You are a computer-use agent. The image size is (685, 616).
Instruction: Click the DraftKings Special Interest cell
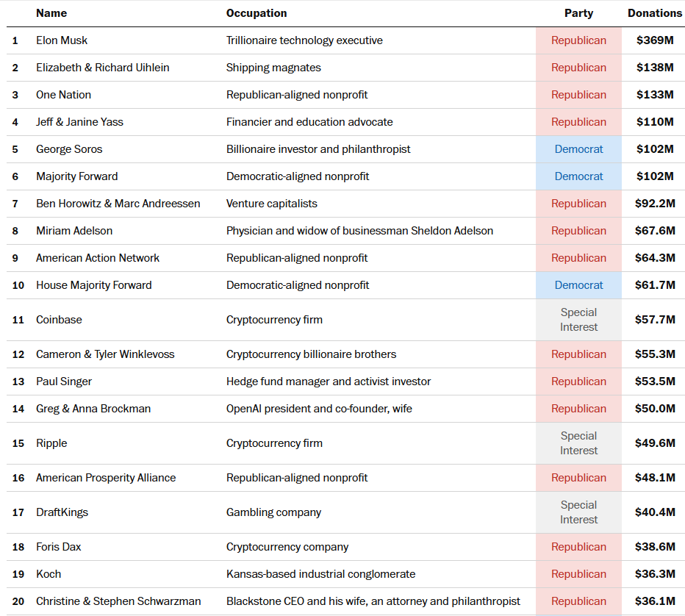click(x=578, y=512)
